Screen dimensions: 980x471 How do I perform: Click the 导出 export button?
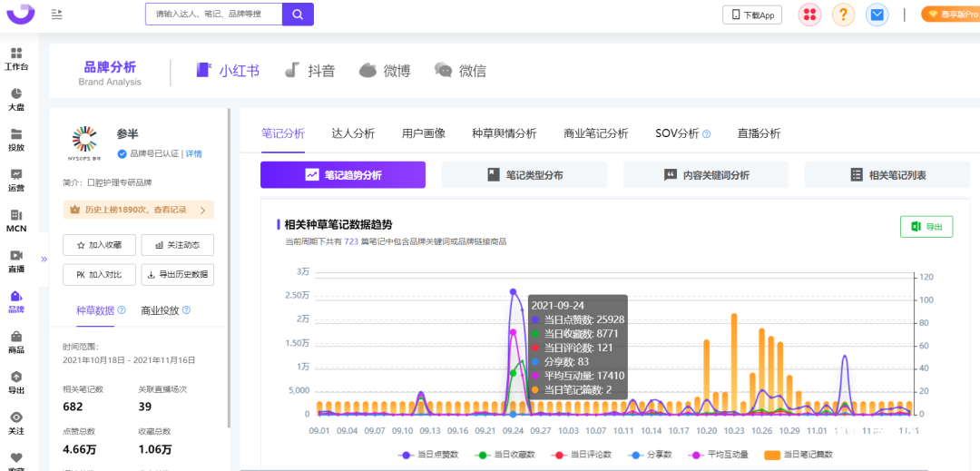pyautogui.click(x=926, y=226)
